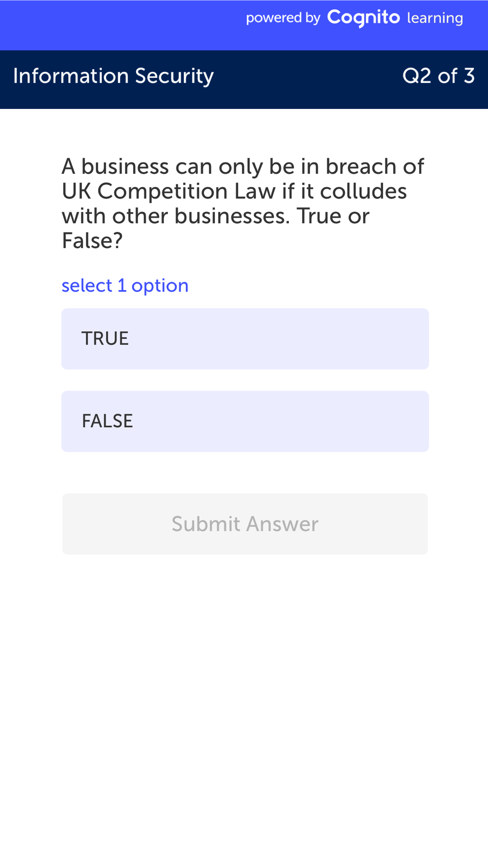This screenshot has height=868, width=488.
Task: Choose FALSE as the answer
Action: (245, 421)
